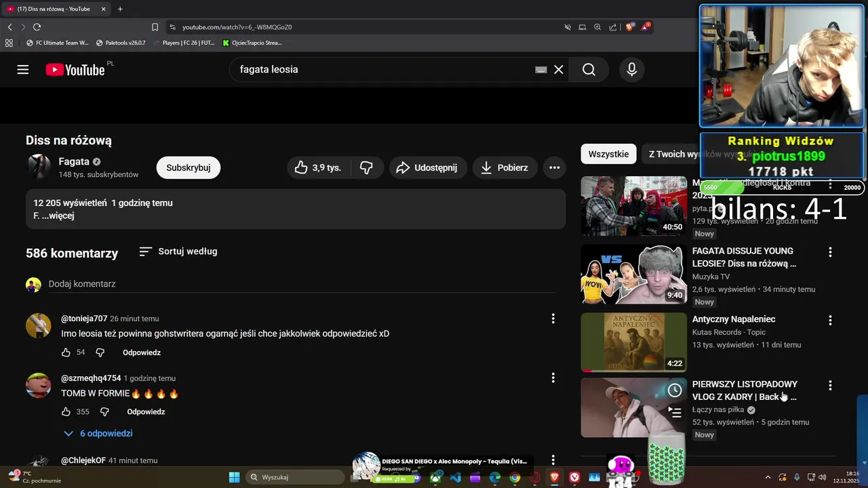This screenshot has width=868, height=488.
Task: Open the taskbar volume speaker icon
Action: 822,477
